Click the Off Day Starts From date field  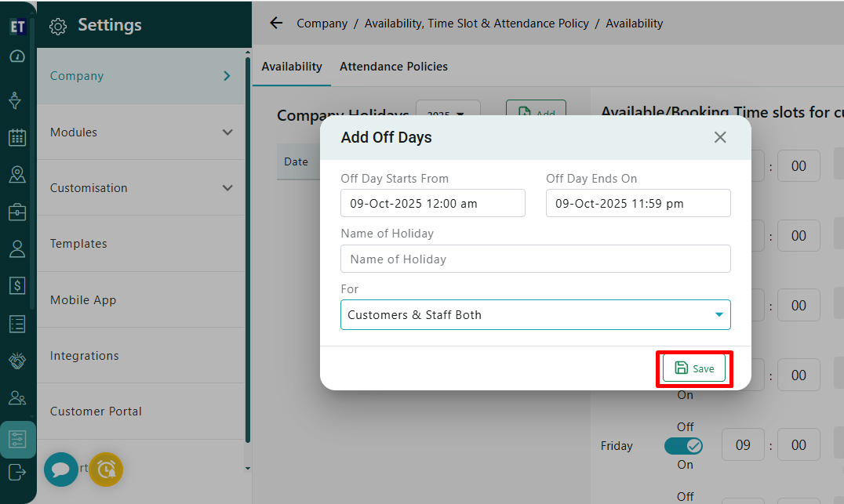tap(433, 204)
